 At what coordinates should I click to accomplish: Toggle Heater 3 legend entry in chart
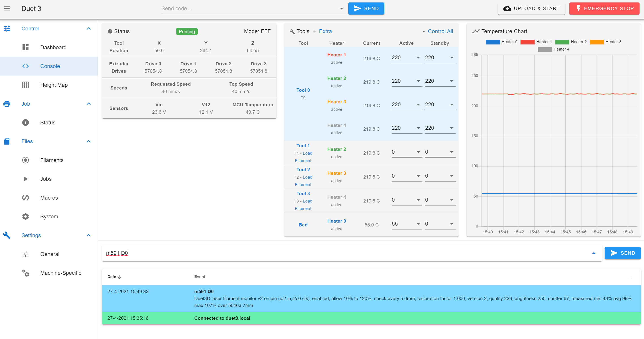pyautogui.click(x=605, y=42)
